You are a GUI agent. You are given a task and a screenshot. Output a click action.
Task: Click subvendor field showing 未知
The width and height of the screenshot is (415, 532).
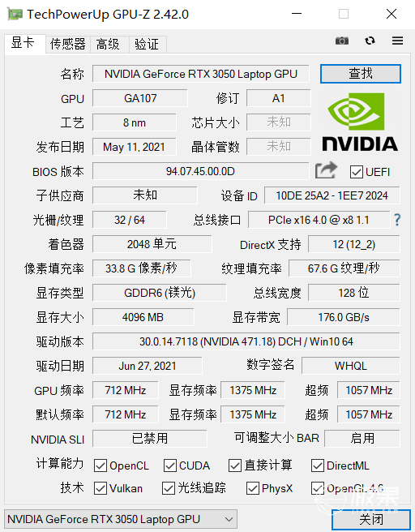coord(145,195)
